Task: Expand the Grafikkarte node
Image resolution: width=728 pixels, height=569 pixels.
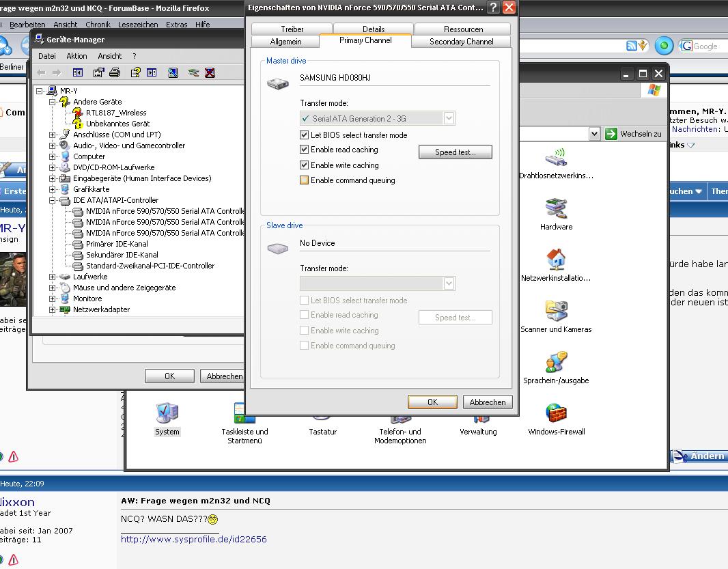Action: point(52,189)
